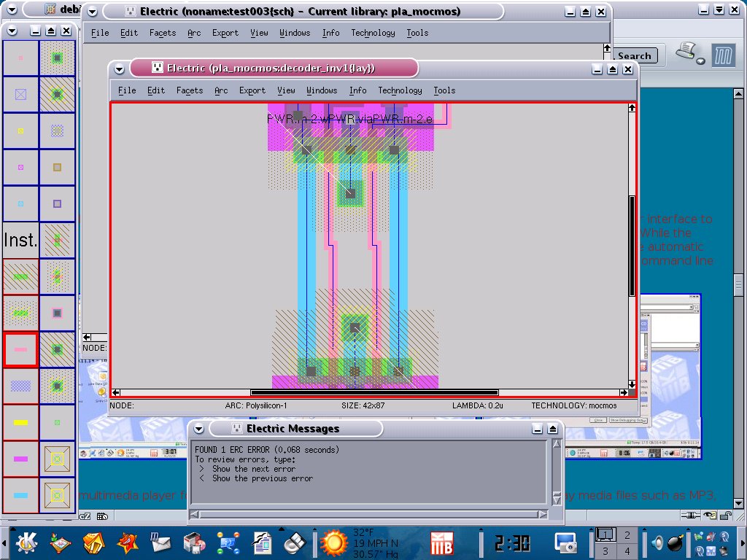Switch to virtual desktop 2
Image resolution: width=747 pixels, height=560 pixels.
coord(627,535)
